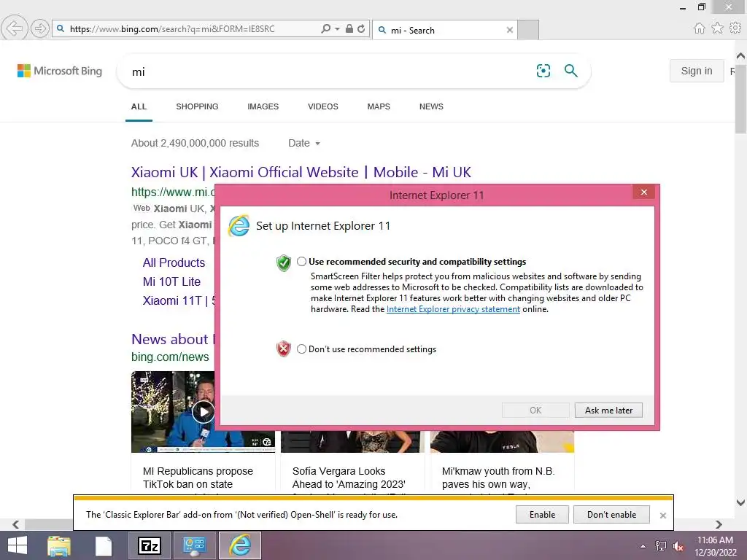Expand the Date filter dropdown

(304, 144)
